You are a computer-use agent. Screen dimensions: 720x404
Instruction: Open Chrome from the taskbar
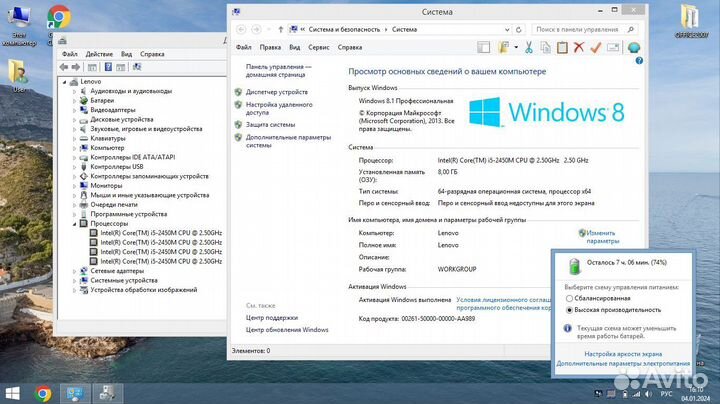coord(43,393)
